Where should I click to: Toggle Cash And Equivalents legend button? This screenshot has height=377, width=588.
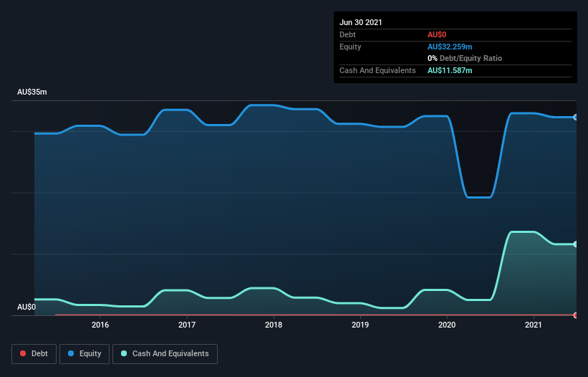point(165,354)
